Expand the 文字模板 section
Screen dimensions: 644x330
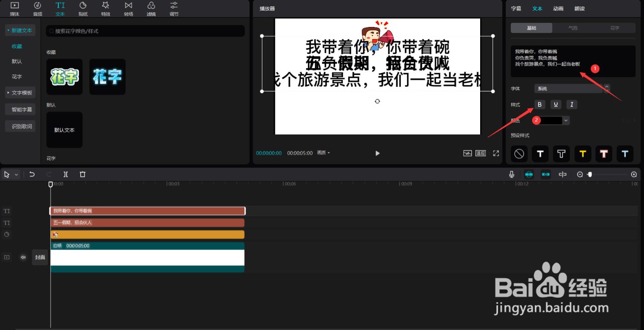click(20, 93)
